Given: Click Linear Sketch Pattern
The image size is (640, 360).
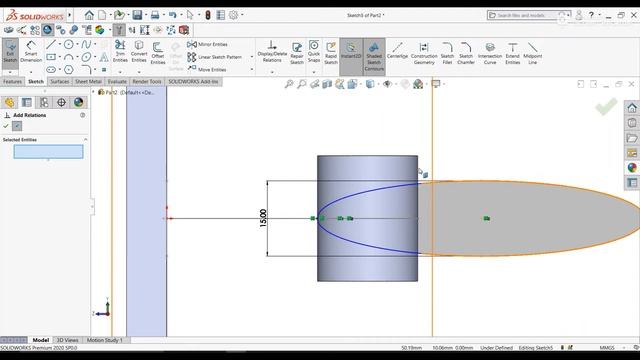Looking at the screenshot, I should [x=214, y=57].
